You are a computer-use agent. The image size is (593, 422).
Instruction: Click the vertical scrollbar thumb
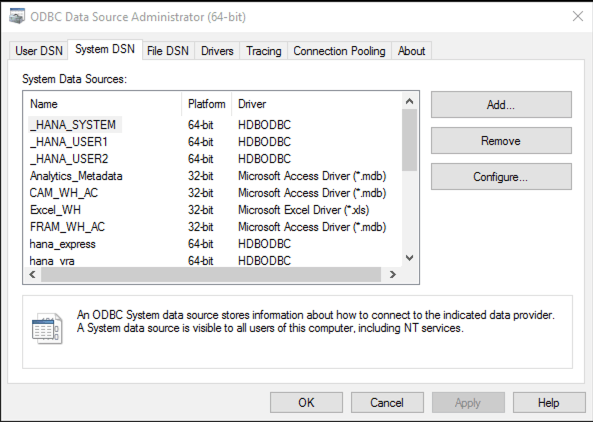[409, 140]
